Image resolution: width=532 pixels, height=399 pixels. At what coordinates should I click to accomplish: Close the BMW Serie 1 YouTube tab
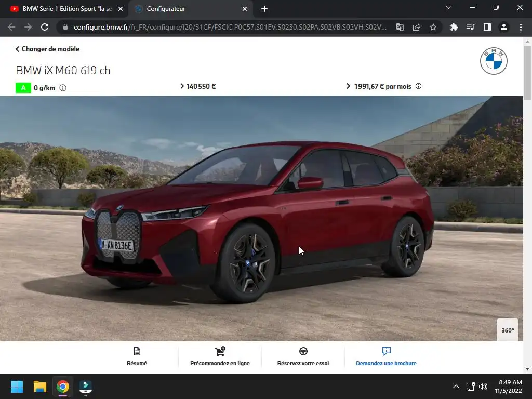121,9
